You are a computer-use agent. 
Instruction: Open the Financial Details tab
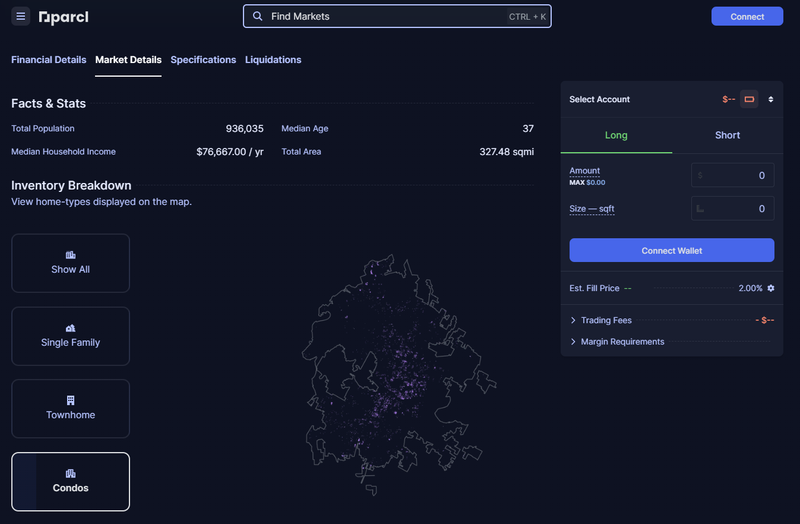tap(48, 60)
